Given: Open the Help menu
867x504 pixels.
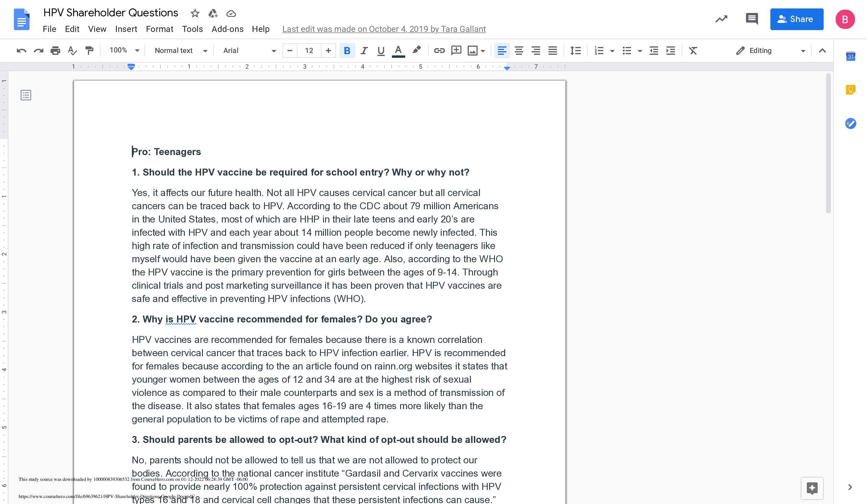Looking at the screenshot, I should (260, 29).
